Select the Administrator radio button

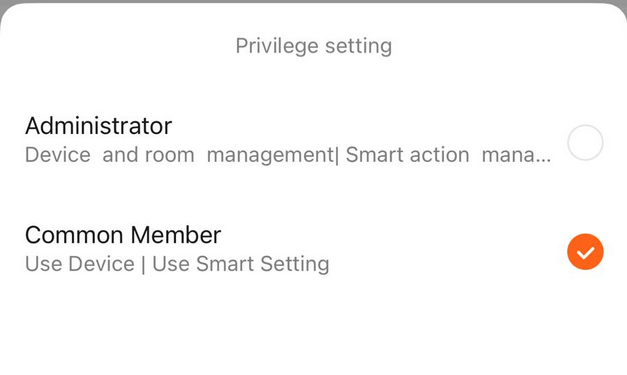pyautogui.click(x=585, y=142)
